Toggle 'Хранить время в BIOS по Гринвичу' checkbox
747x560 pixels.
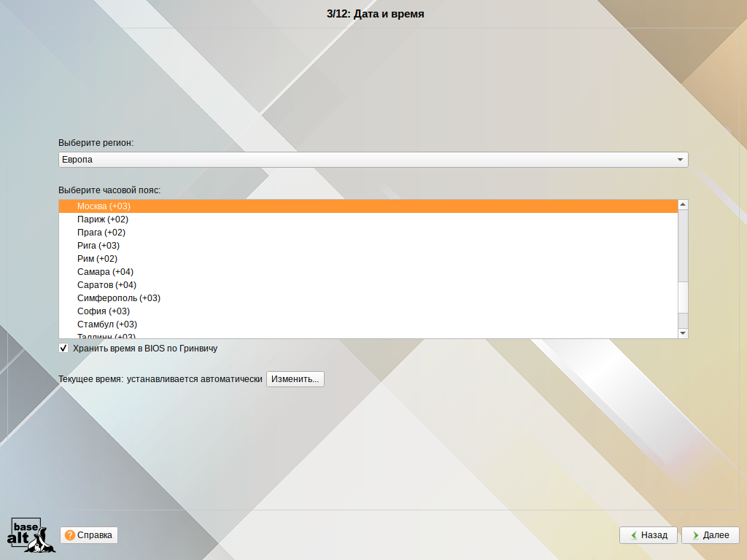(x=63, y=349)
